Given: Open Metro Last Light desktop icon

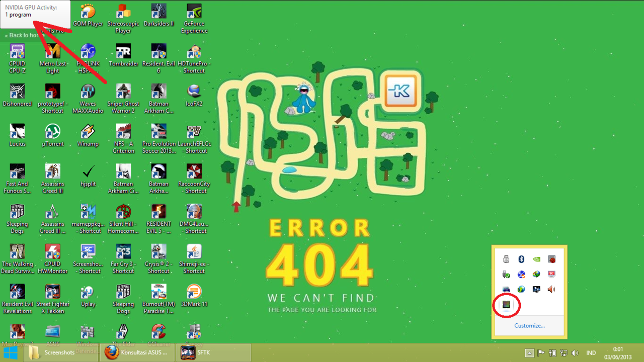Looking at the screenshot, I should coord(53,58).
